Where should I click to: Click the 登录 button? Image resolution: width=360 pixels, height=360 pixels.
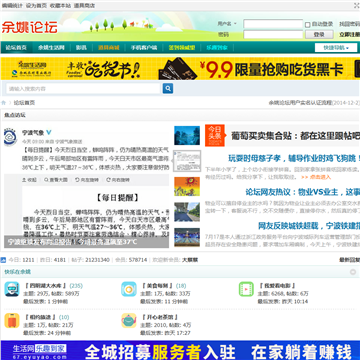pyautogui.click(x=319, y=34)
